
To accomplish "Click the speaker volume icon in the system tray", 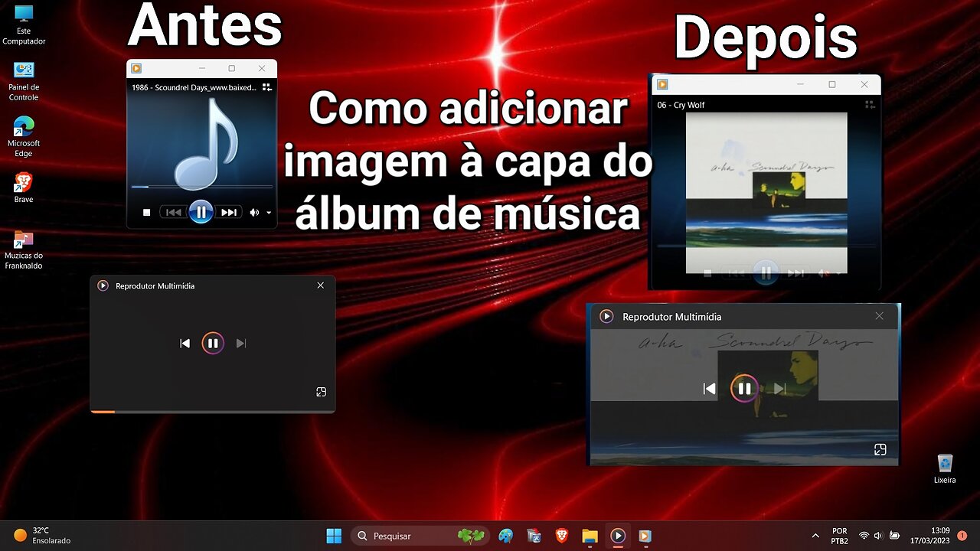I will [877, 536].
